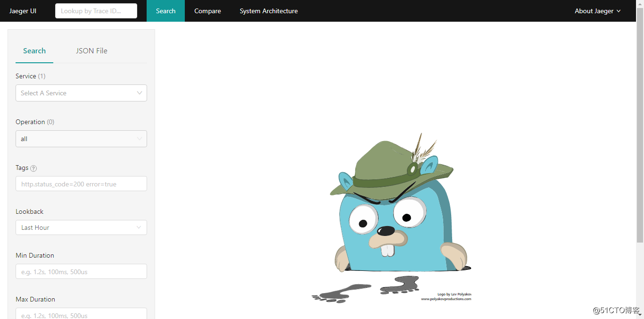
Task: Click the Jaeger UI home link
Action: click(23, 11)
